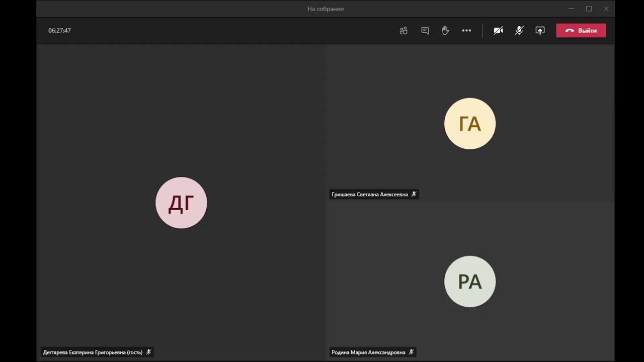Maximize the meeting window
Screen dimensions: 644x362
pos(589,9)
